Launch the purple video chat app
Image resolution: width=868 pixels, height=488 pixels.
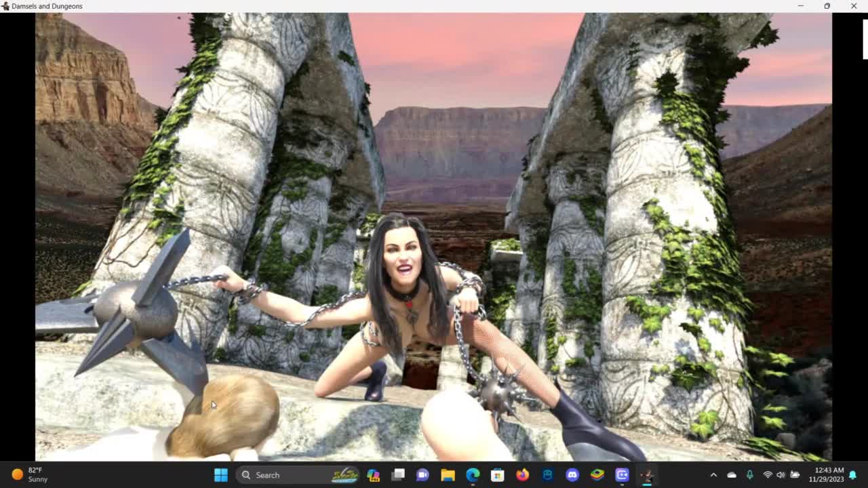(x=422, y=475)
